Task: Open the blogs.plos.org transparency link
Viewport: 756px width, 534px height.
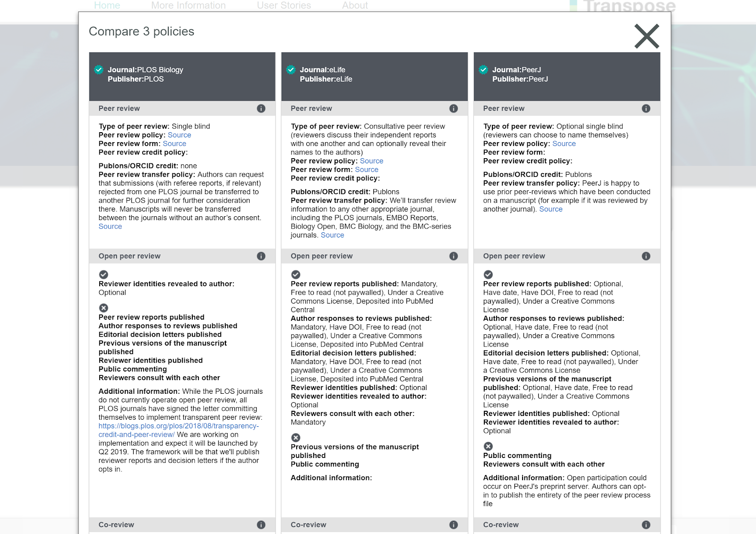Action: 179,426
